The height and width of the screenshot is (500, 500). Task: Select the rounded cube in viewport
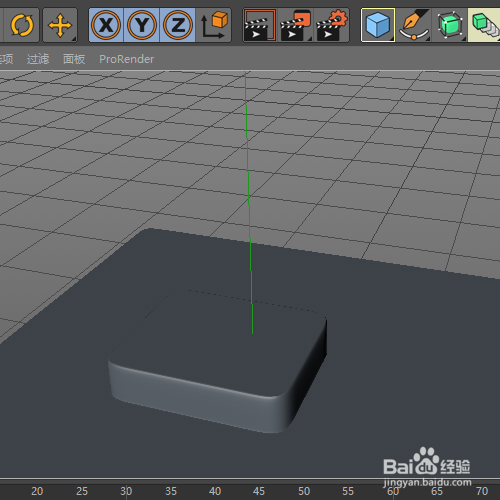tap(217, 362)
